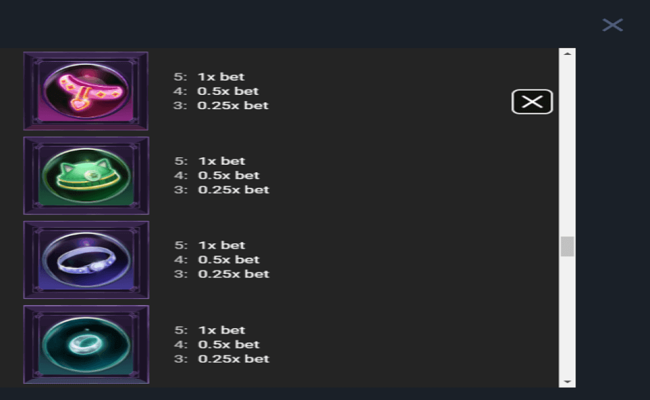Click the 5-of-a-kind payout for pink collar
650x400 pixels.
[x=221, y=76]
